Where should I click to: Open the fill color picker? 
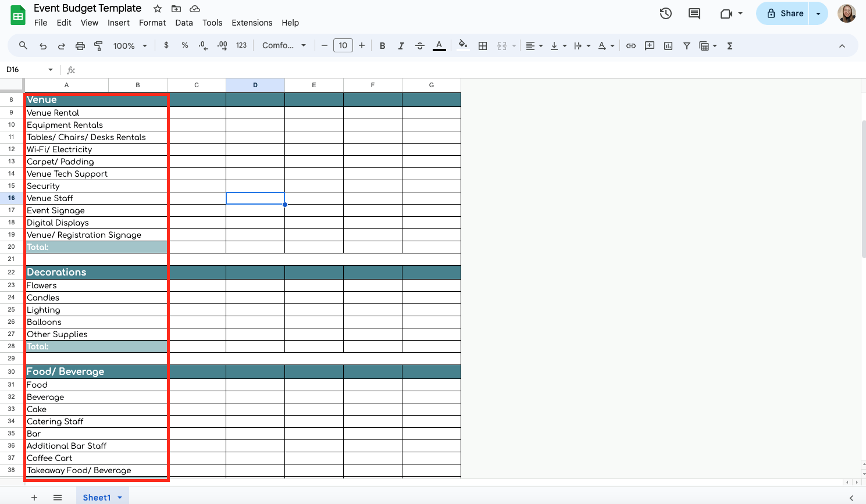tap(462, 46)
